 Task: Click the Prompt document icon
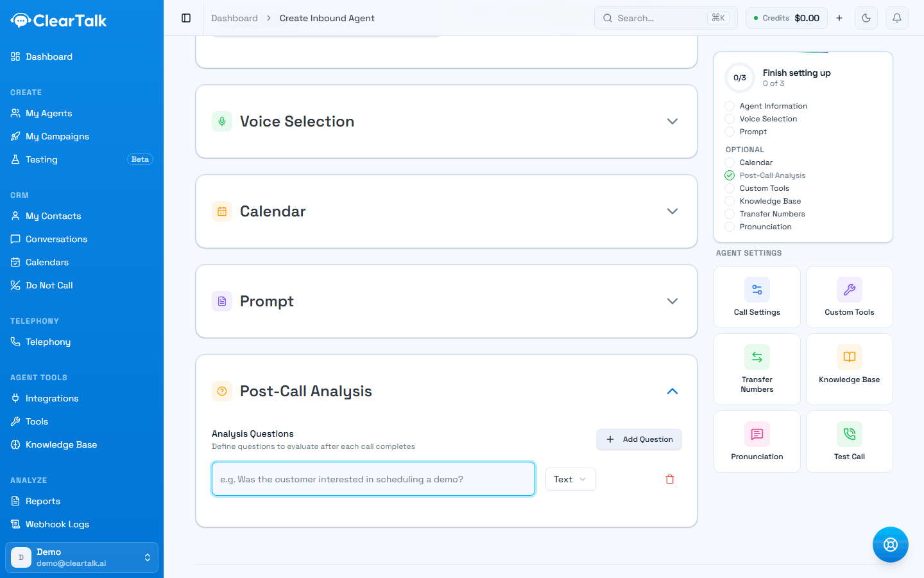click(x=222, y=301)
